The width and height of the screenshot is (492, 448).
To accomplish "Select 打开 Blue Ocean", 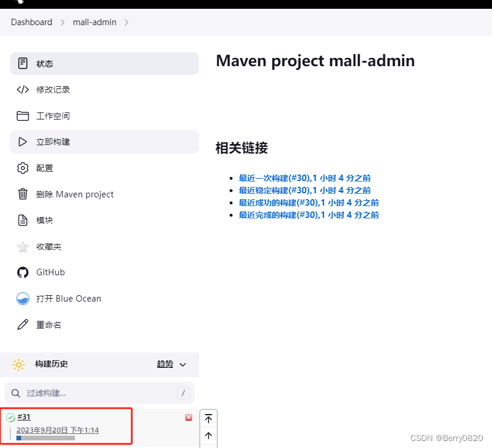I will (104, 299).
